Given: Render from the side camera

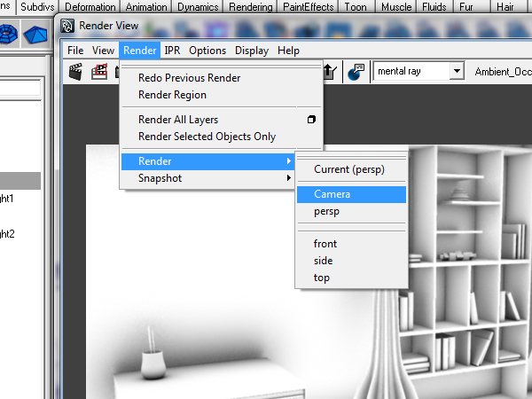Looking at the screenshot, I should click(x=351, y=261).
